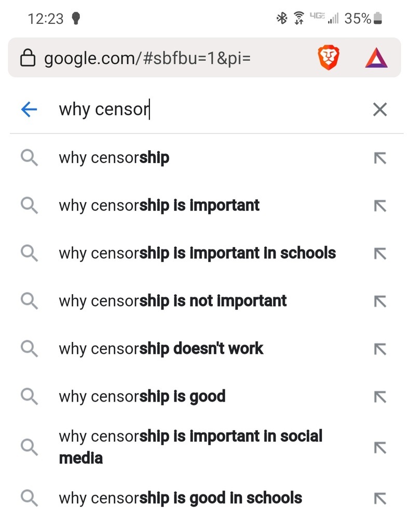Tap the battery indicator in status bar
Viewport: 409px width, 532px height.
377,18
